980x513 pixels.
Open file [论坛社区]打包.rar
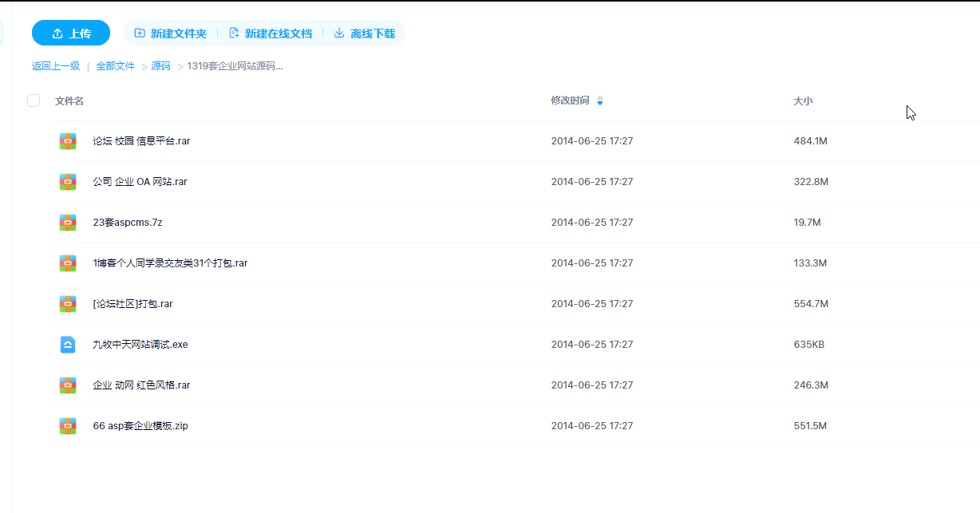pos(132,304)
